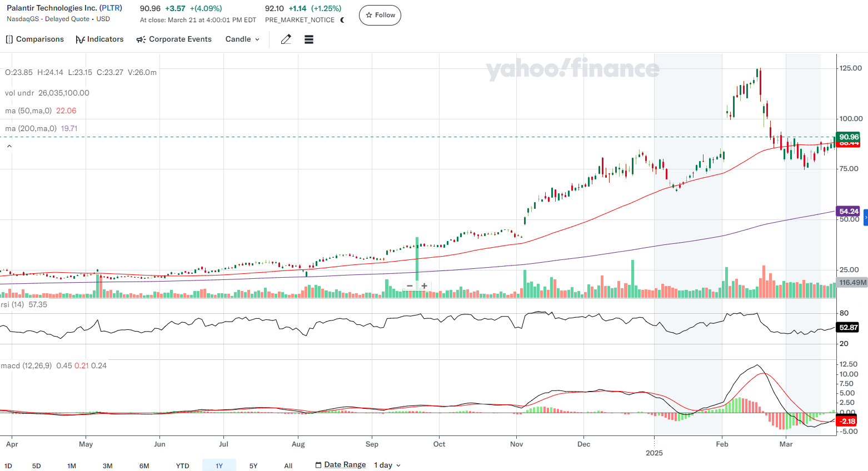Select the 1Y range tab
This screenshot has height=471, width=868.
point(219,465)
